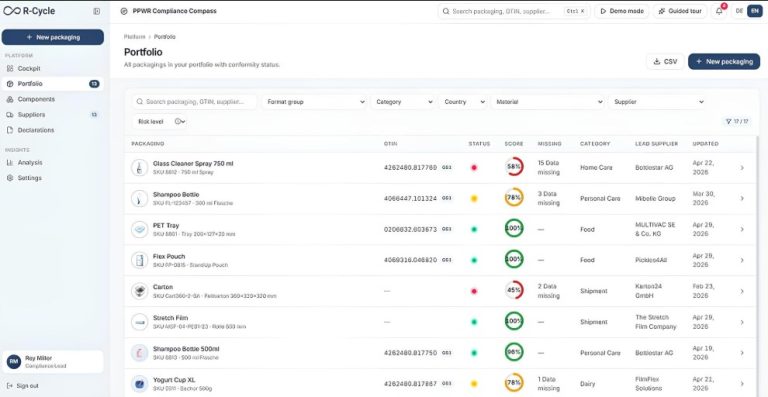This screenshot has height=397, width=768.
Task: Expand the Glass Cleaner Spray row chevron
Action: pos(742,167)
